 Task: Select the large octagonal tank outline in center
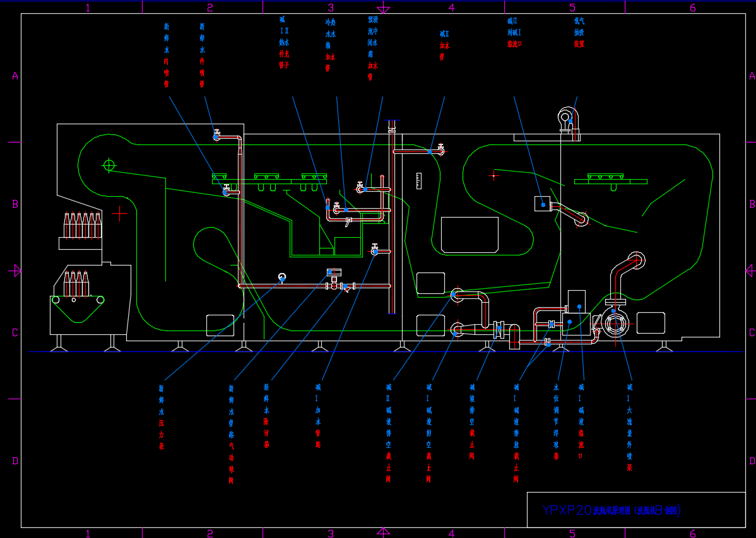[x=470, y=235]
